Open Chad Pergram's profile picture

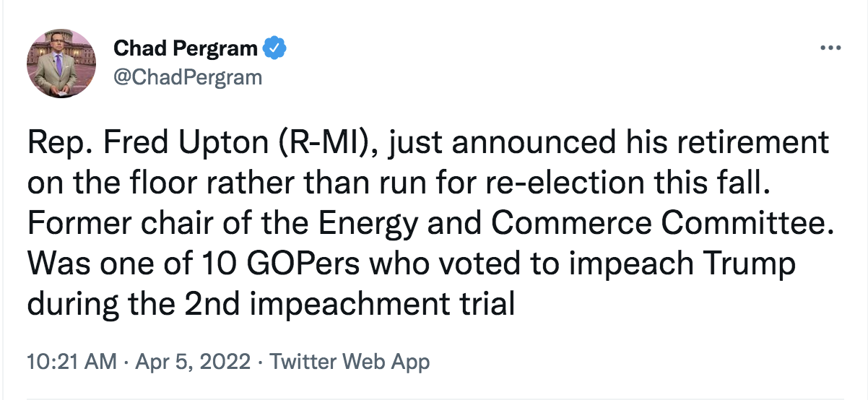coord(61,63)
